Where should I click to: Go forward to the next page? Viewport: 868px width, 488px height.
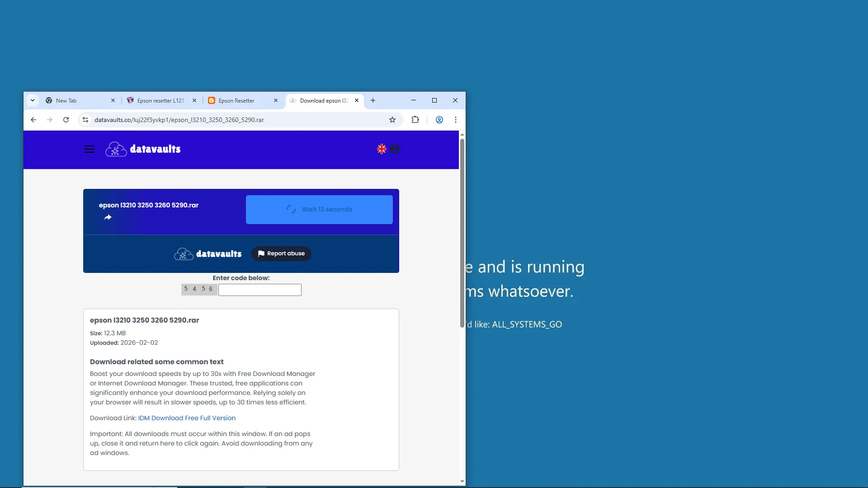pos(50,120)
